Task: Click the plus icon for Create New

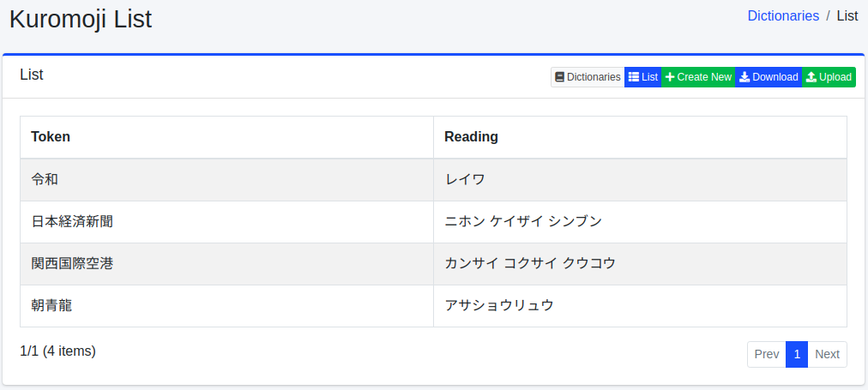Action: click(670, 77)
